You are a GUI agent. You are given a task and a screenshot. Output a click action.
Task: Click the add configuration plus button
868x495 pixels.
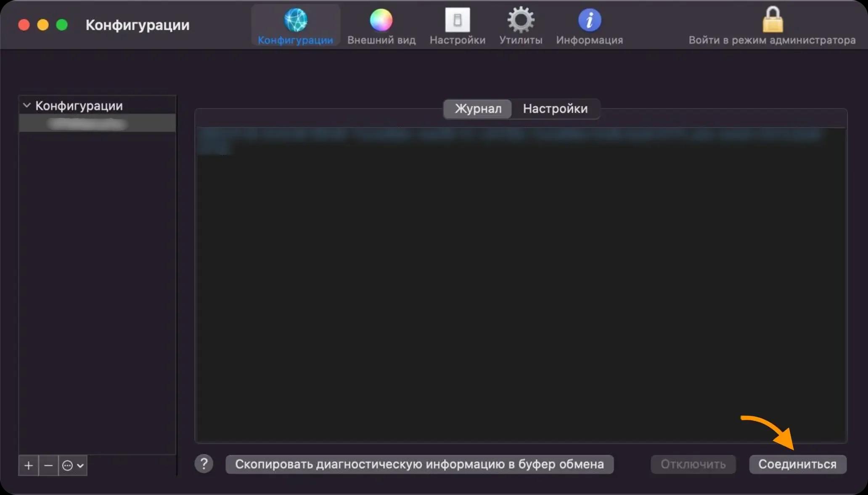tap(28, 465)
